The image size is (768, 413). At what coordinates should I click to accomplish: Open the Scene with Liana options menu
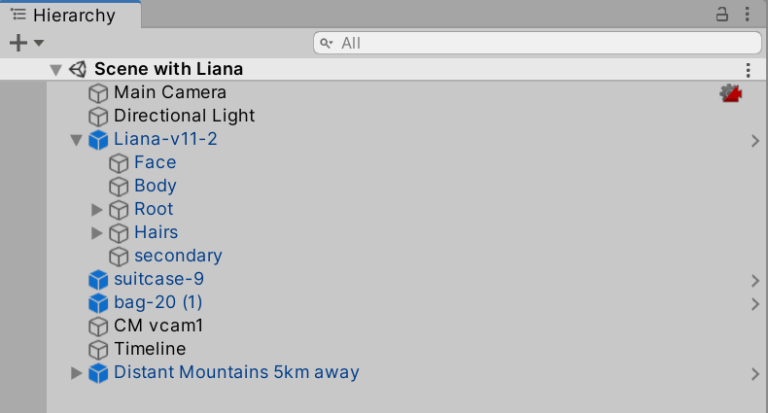tap(747, 70)
